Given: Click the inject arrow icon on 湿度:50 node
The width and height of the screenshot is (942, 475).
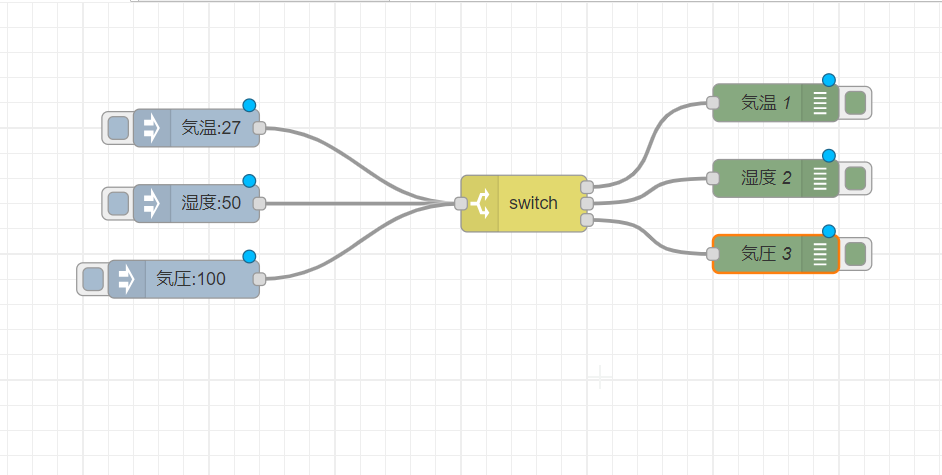Looking at the screenshot, I should (152, 203).
